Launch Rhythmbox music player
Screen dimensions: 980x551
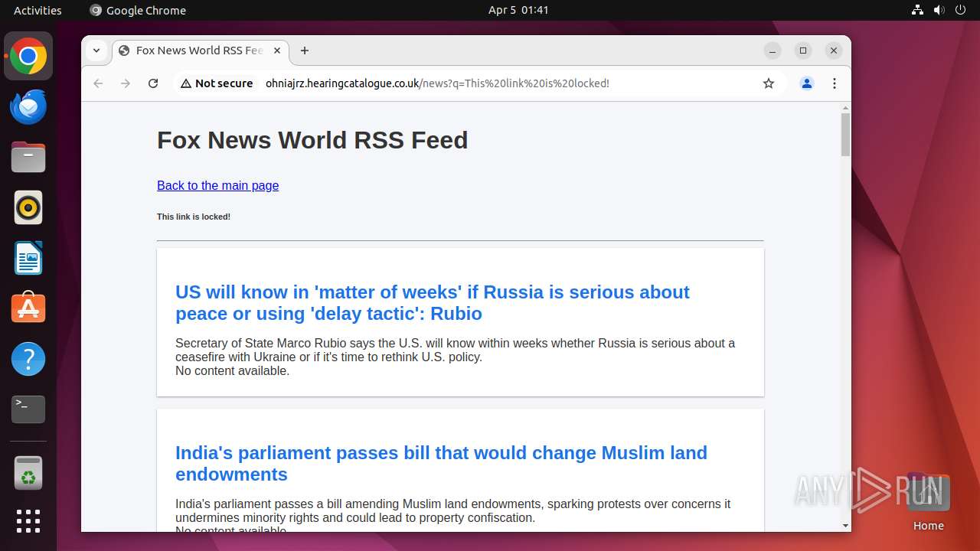click(28, 207)
